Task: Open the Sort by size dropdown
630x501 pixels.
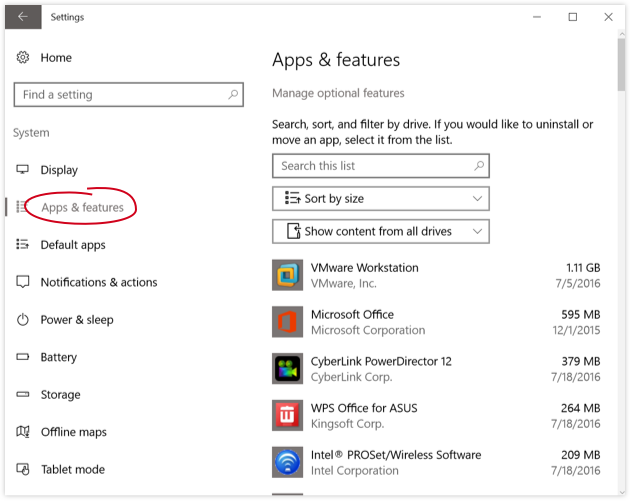Action: 381,198
